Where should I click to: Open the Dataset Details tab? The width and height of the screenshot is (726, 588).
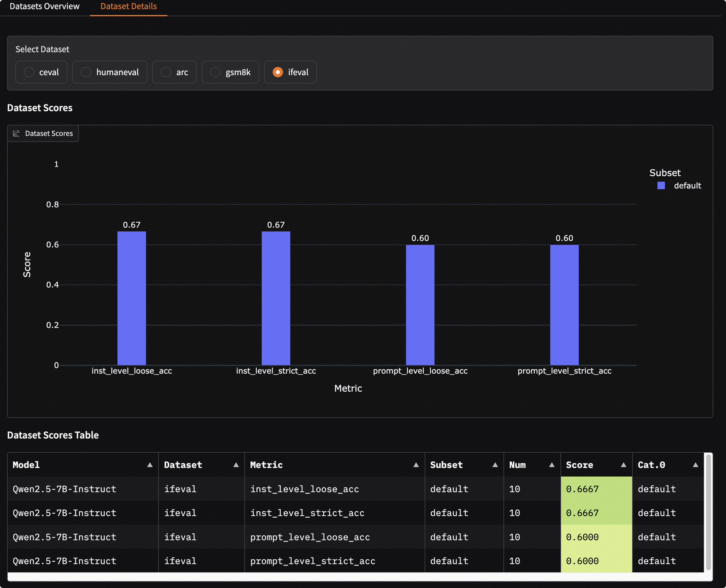tap(128, 6)
